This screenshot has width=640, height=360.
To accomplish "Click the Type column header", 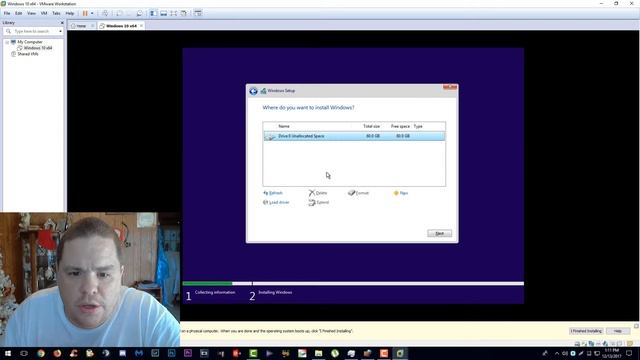I will point(418,127).
